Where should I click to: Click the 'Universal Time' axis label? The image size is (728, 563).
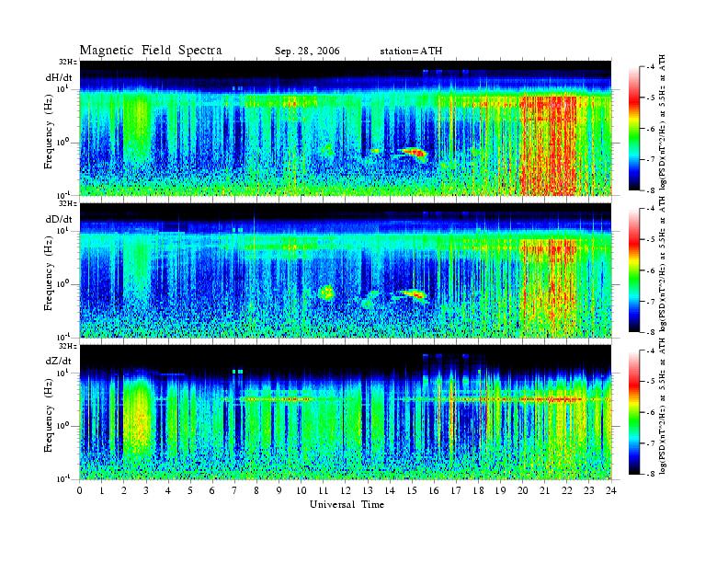click(347, 504)
